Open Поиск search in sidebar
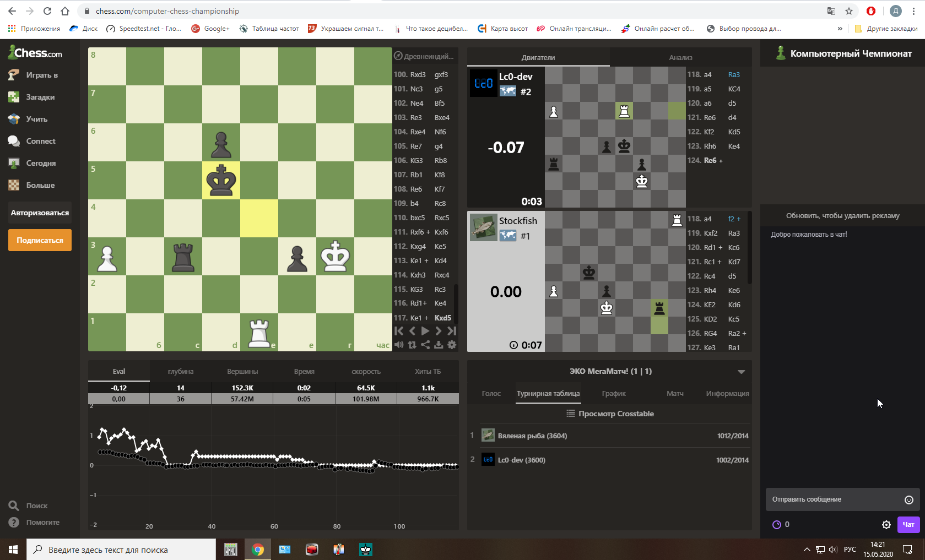925x560 pixels. 29,505
